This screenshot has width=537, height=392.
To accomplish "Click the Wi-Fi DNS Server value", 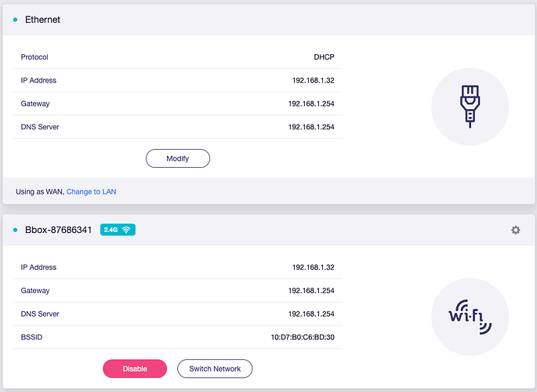I will [311, 314].
